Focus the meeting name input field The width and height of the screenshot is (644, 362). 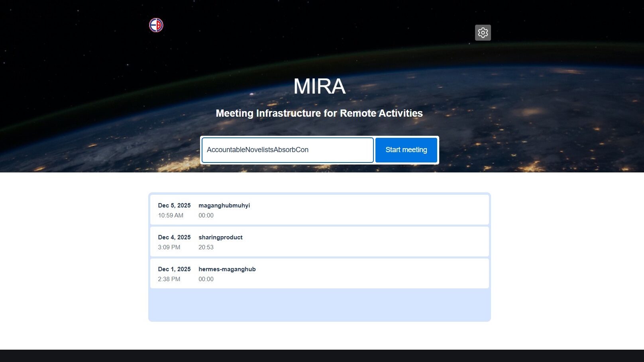[x=287, y=150]
